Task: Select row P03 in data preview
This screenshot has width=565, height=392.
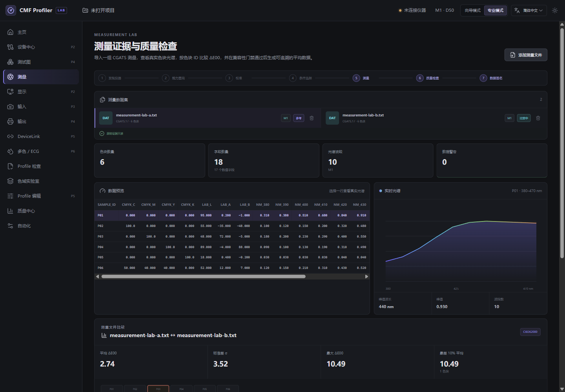Action: pos(232,236)
